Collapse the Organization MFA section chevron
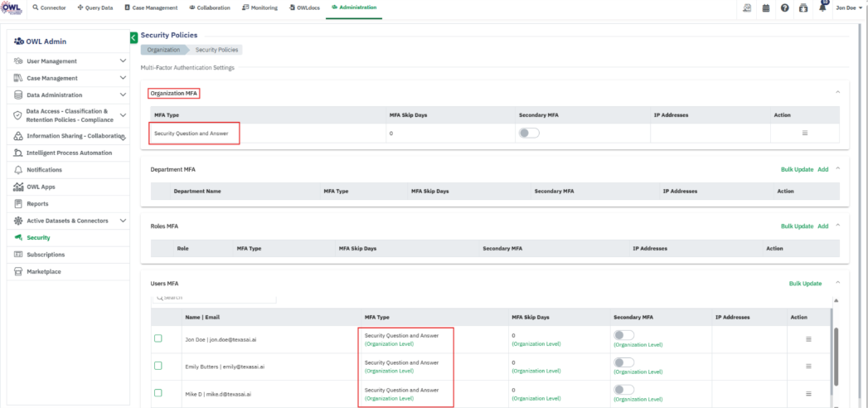The height and width of the screenshot is (408, 868). coord(837,92)
